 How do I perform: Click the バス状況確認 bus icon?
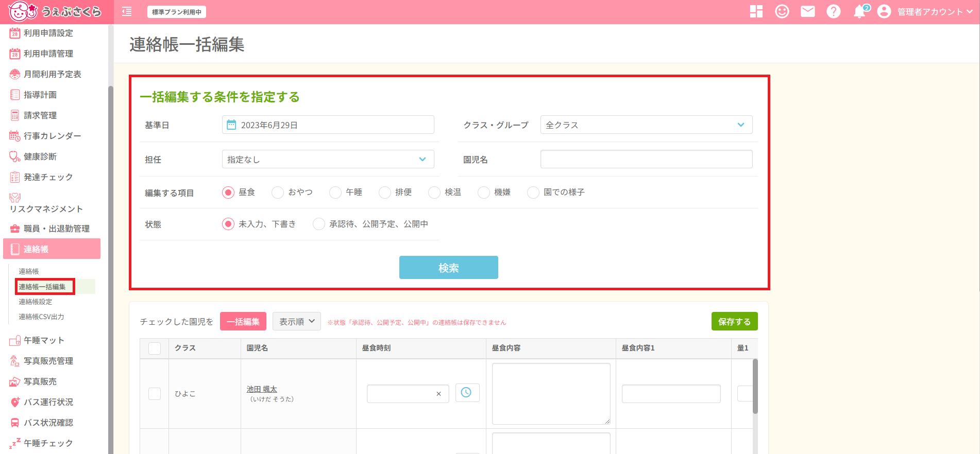tap(15, 423)
